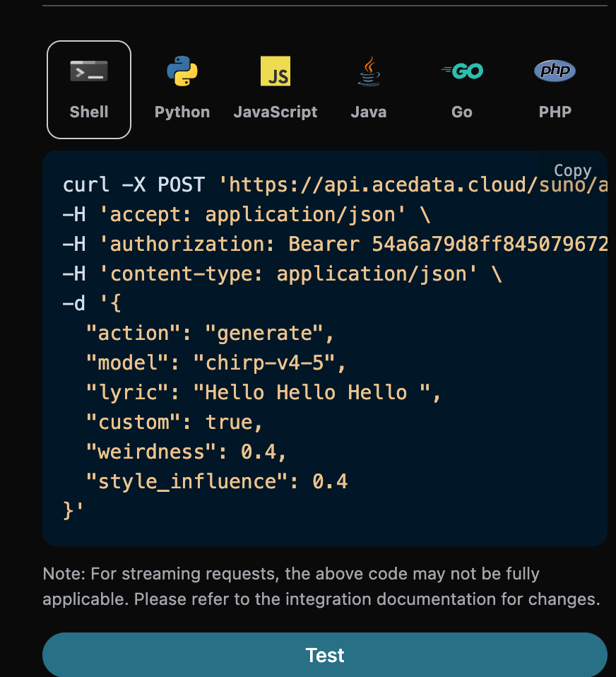Click the "custom": true value
Viewport: 616px width, 677px height.
pyautogui.click(x=233, y=423)
